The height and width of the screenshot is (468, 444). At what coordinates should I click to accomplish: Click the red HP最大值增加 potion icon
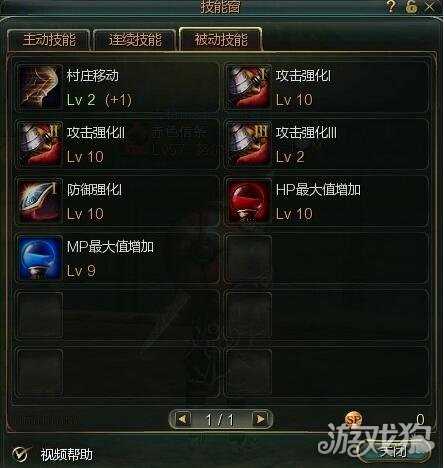click(249, 201)
